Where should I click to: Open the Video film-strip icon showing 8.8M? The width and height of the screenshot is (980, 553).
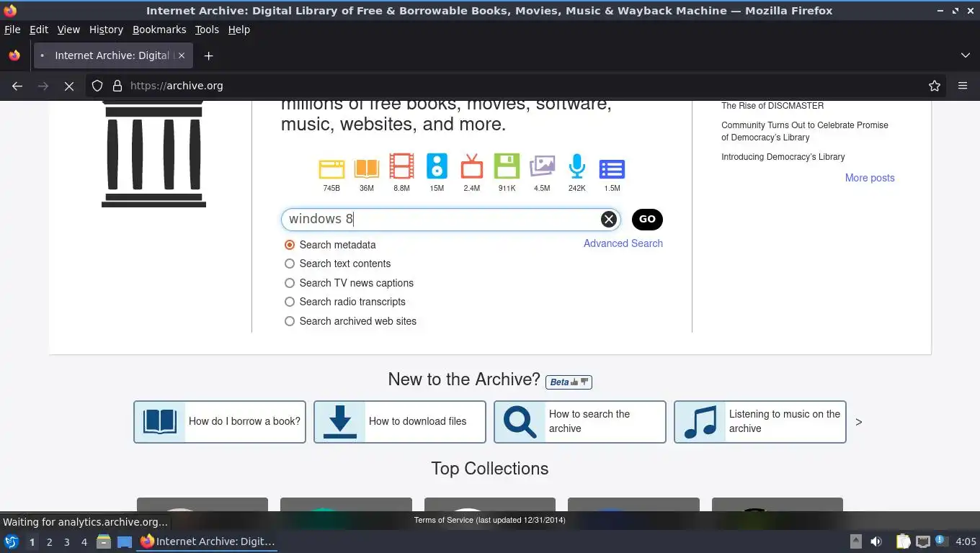point(401,166)
